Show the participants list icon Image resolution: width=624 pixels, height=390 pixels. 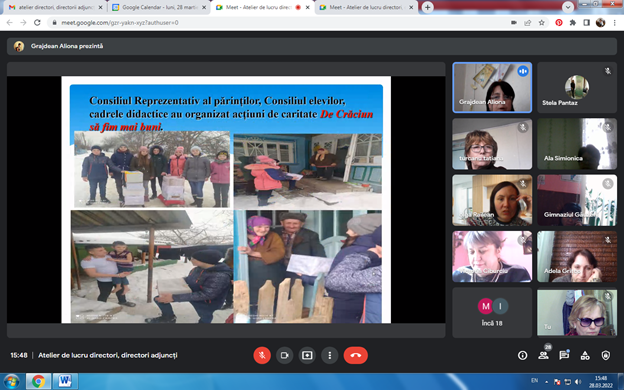pos(543,355)
